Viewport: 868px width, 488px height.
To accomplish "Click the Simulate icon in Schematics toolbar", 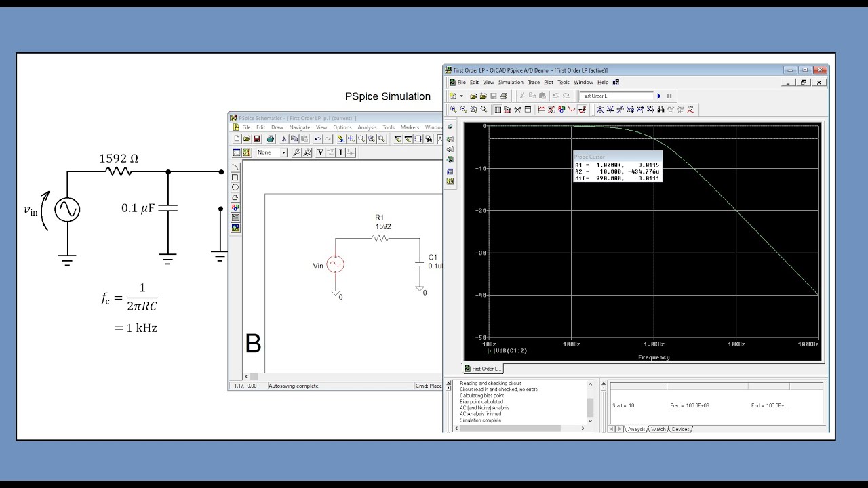I will coord(247,152).
